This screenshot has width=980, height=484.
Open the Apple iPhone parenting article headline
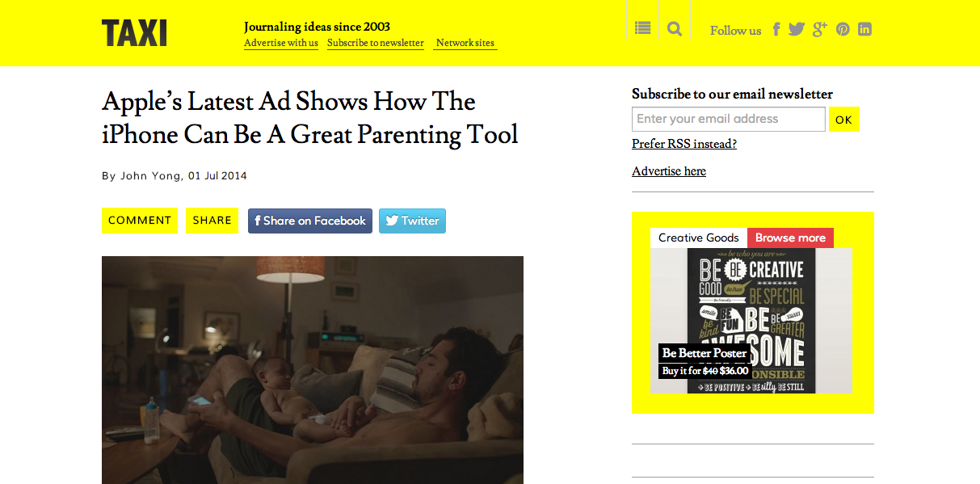click(310, 117)
